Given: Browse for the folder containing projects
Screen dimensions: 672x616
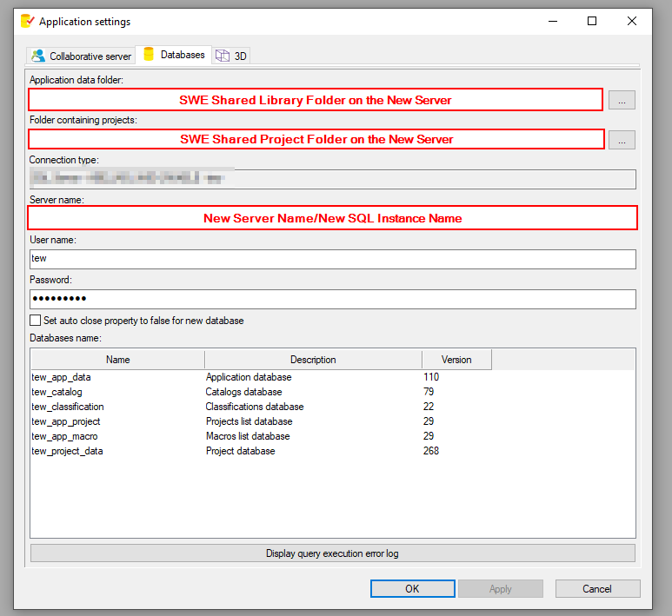Looking at the screenshot, I should [x=622, y=140].
